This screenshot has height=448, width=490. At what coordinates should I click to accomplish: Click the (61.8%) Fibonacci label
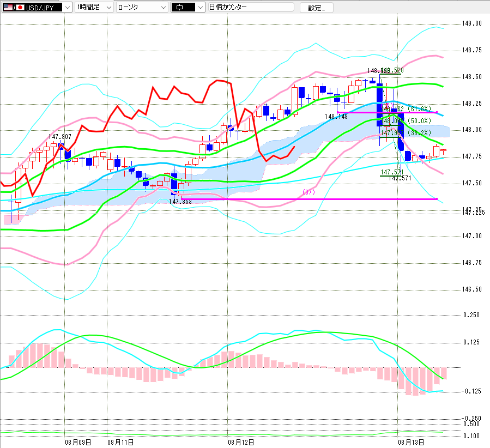tap(419, 108)
